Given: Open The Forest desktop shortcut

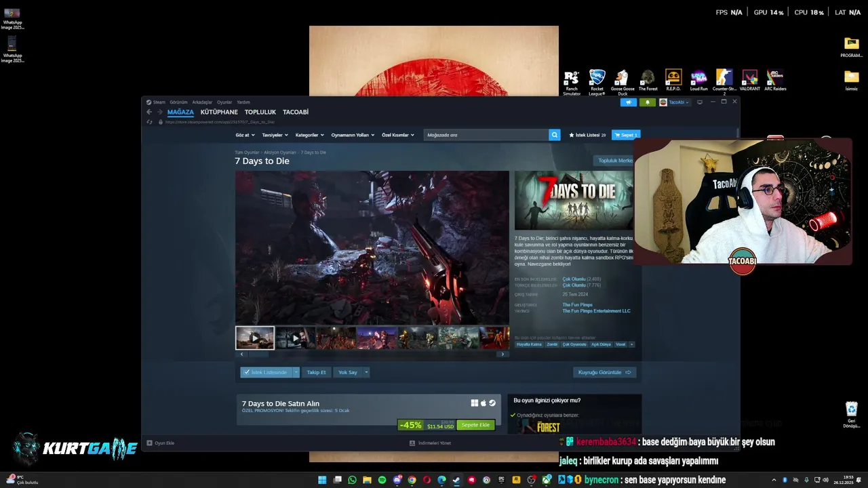Looking at the screenshot, I should point(648,80).
